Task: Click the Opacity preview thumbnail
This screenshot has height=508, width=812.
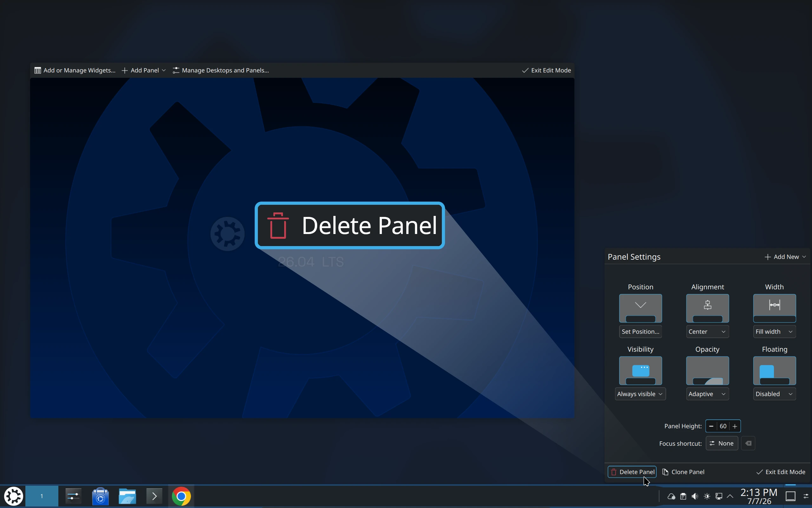Action: [707, 371]
